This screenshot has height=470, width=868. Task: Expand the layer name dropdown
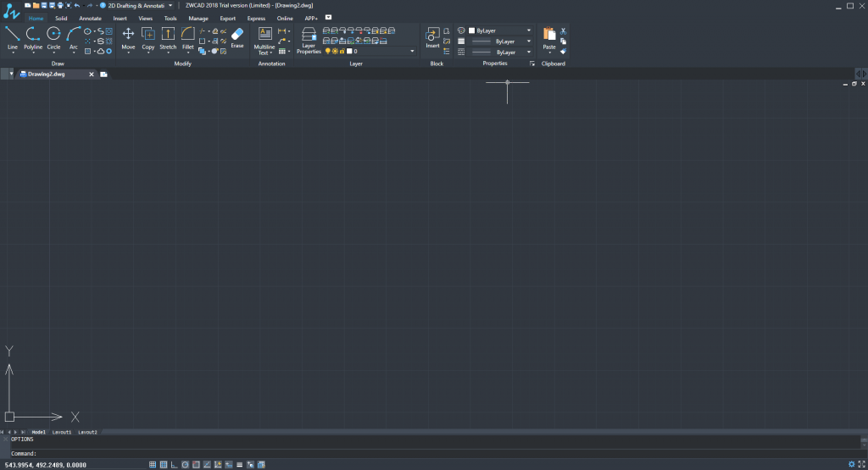(412, 52)
